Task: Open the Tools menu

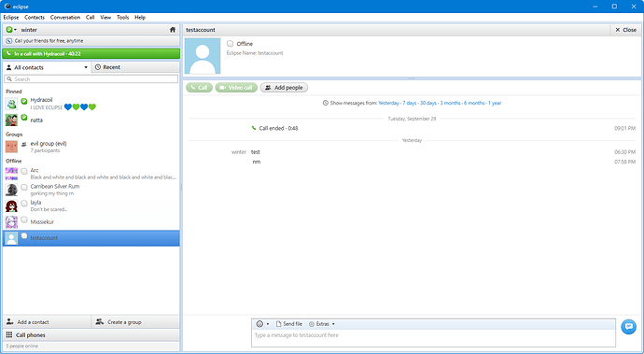Action: click(123, 17)
